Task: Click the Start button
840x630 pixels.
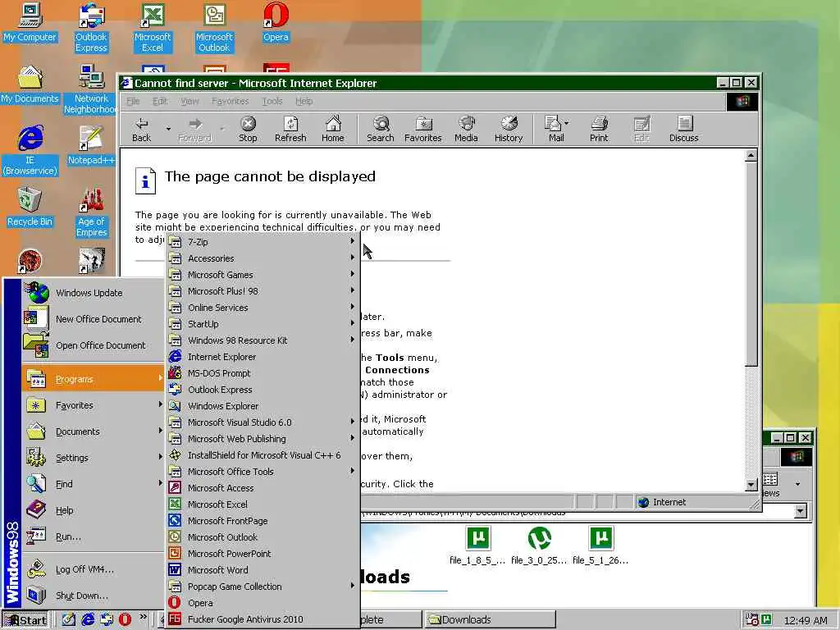Action: coord(25,620)
